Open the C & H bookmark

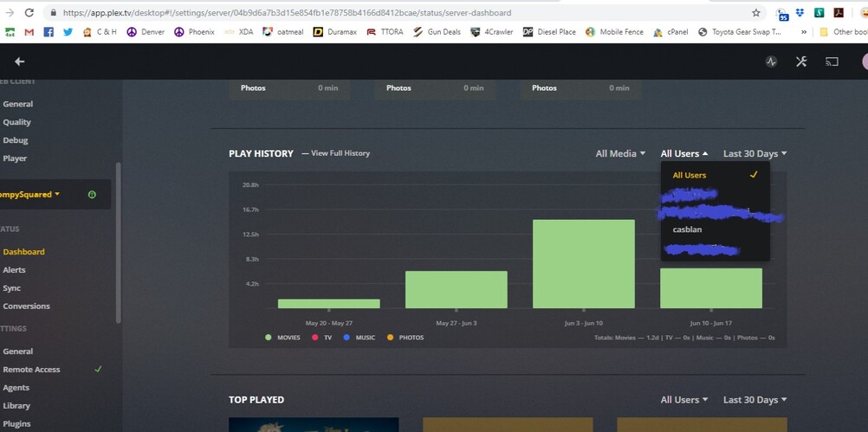100,32
